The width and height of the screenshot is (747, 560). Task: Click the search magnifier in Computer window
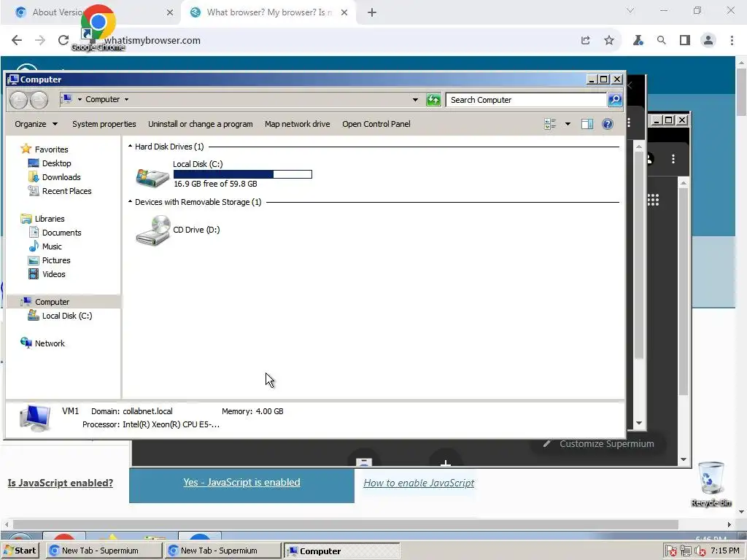click(x=614, y=99)
